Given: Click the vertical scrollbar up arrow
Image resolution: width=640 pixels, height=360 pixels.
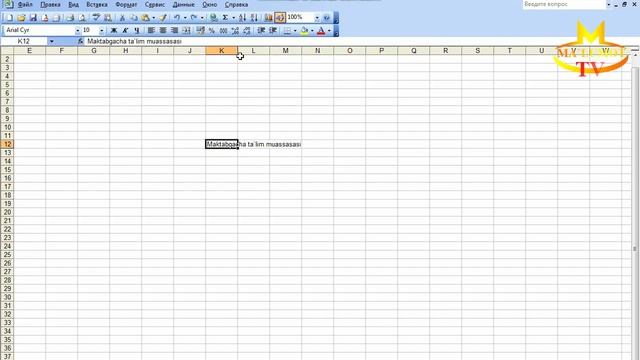Looking at the screenshot, I should (x=635, y=56).
